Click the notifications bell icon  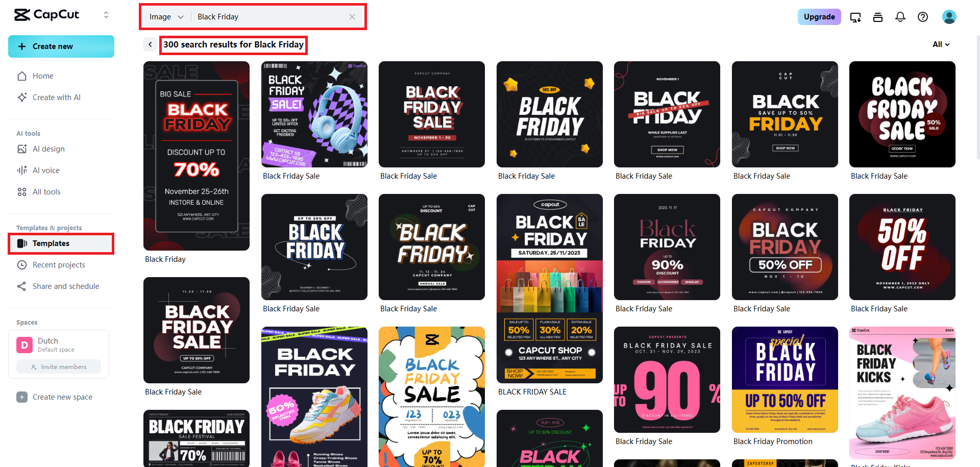900,17
